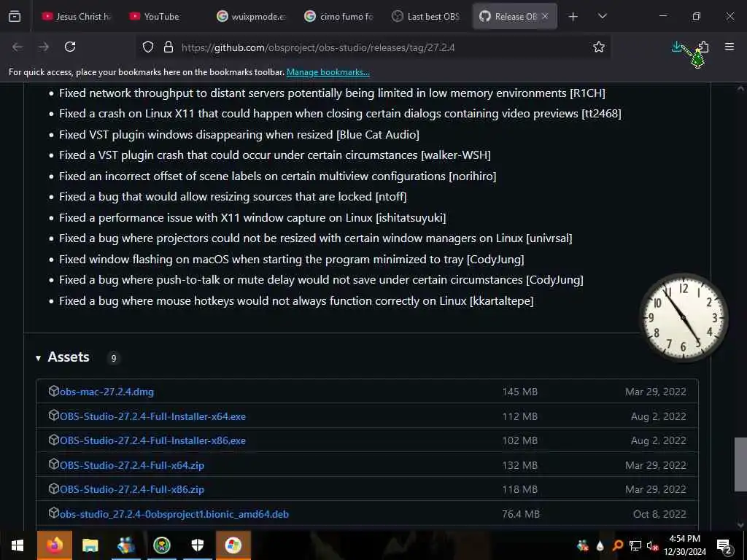Open Windows Security shield on taskbar

click(x=198, y=545)
